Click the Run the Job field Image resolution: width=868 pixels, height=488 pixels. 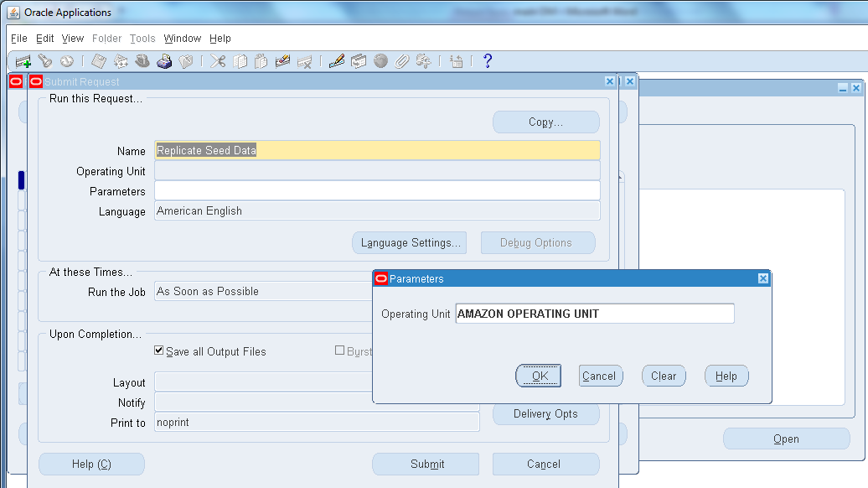click(263, 291)
